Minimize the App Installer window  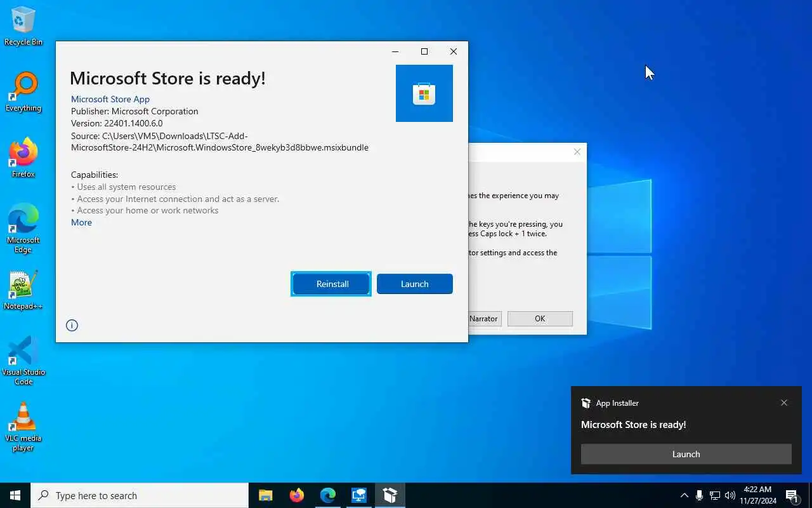click(x=395, y=51)
